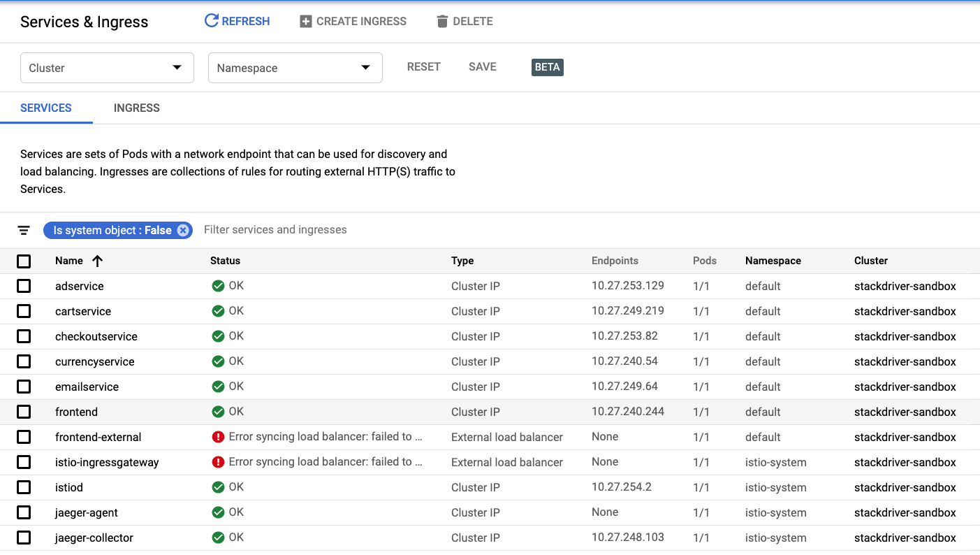Screen dimensions: 980x555
Task: Click the green OK icon for adservice
Action: tap(217, 286)
